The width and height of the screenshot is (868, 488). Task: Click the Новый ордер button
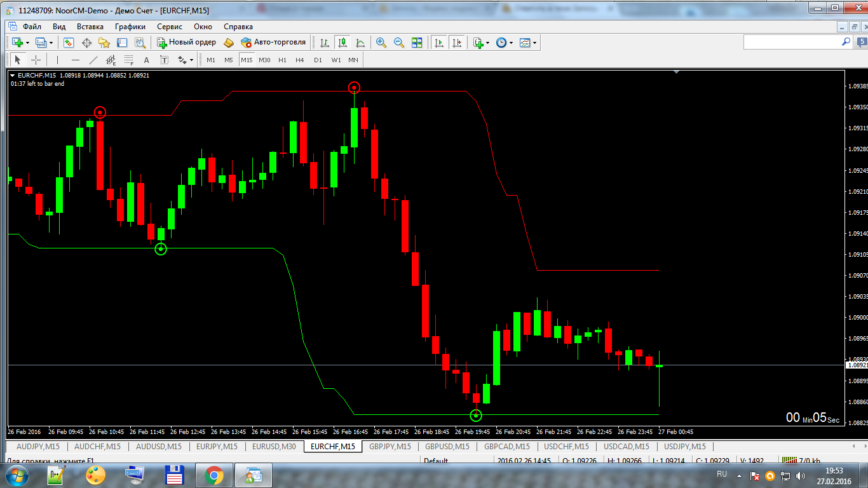(186, 43)
